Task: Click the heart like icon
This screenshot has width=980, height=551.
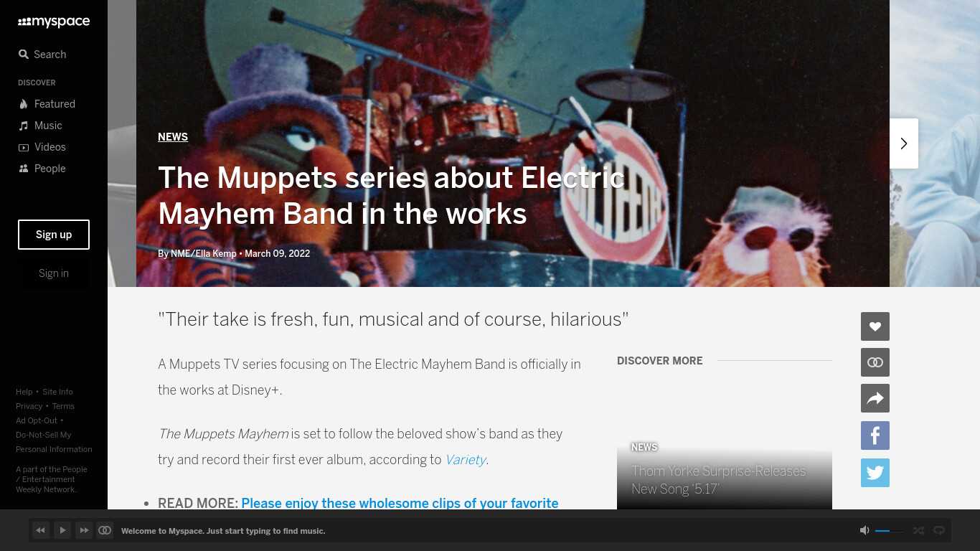Action: click(x=875, y=326)
